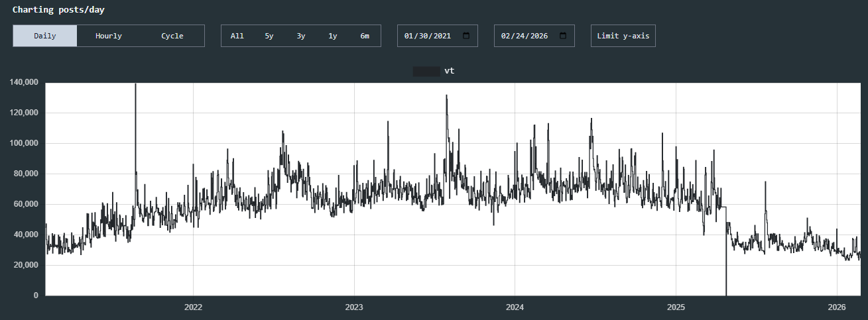Image resolution: width=868 pixels, height=320 pixels.
Task: Set range to 1y
Action: point(333,36)
